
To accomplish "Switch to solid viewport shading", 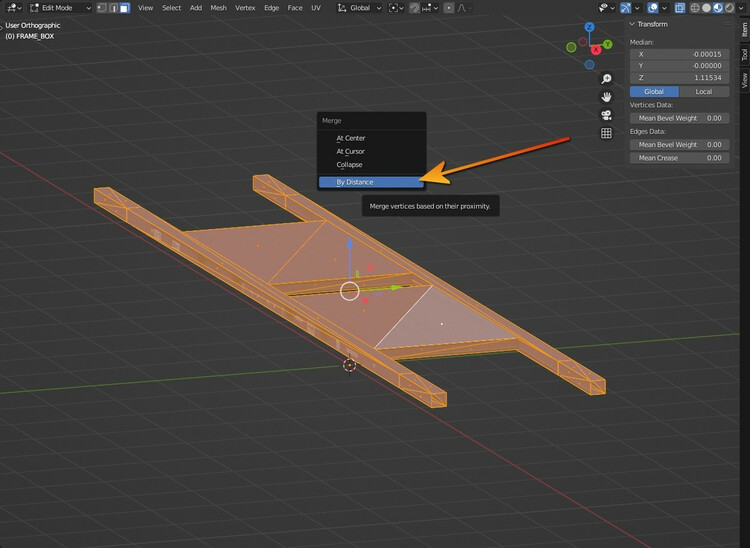I will [x=706, y=8].
